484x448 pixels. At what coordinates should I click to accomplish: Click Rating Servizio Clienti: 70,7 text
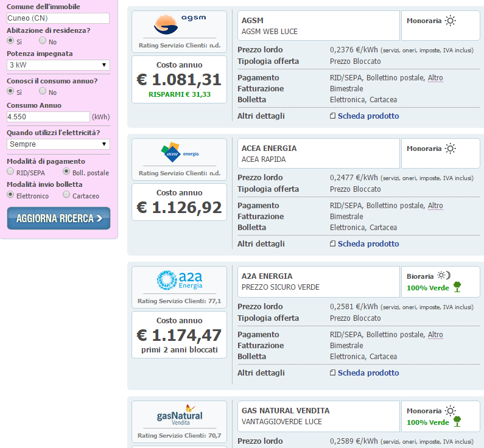[180, 435]
